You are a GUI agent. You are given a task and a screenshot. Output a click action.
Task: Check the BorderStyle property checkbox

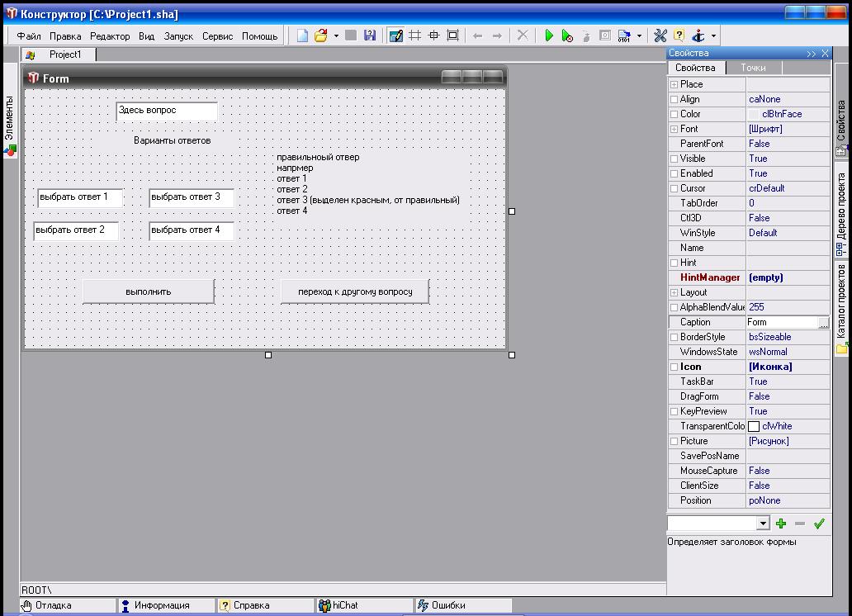pos(674,337)
